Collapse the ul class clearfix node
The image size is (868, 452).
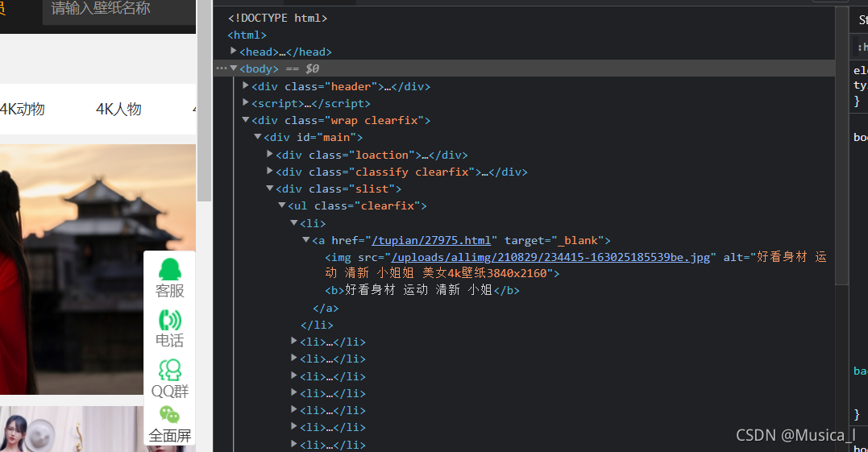tap(282, 205)
